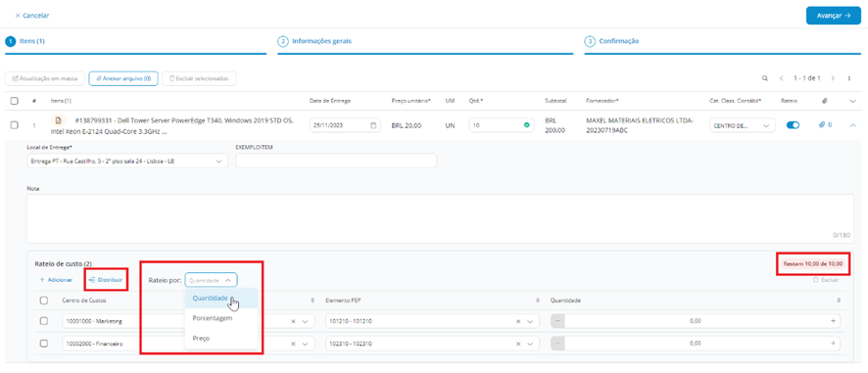Click the Distribuir button
The image size is (868, 373).
pyautogui.click(x=106, y=280)
